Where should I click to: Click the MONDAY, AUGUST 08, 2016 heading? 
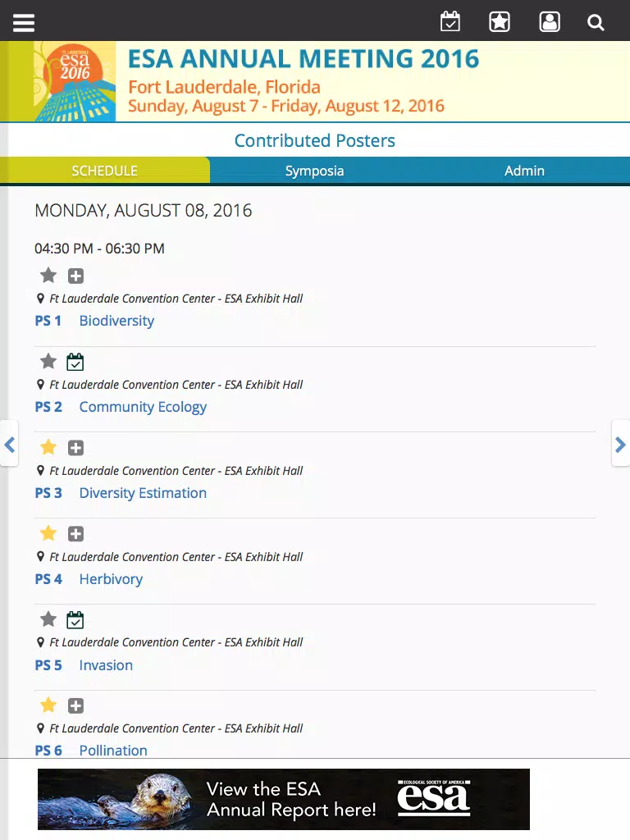[143, 211]
